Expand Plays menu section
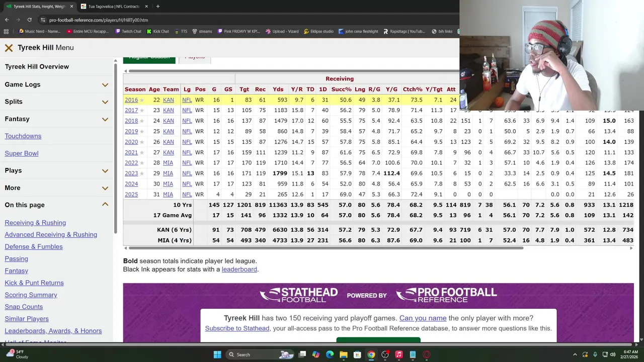 point(56,170)
